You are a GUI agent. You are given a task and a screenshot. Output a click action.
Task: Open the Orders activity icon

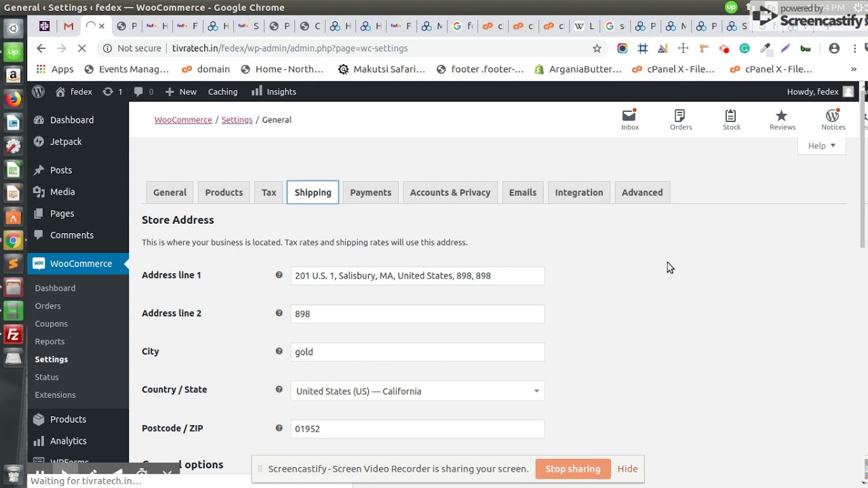[680, 119]
